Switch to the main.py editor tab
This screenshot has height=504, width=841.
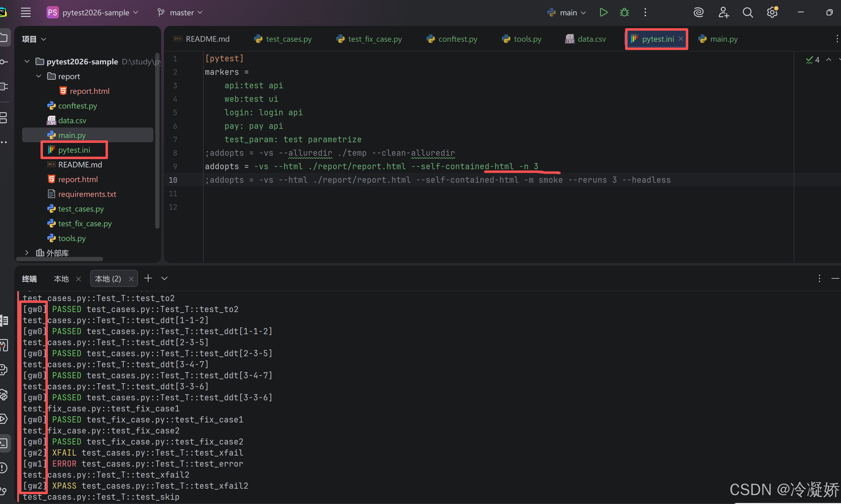point(718,39)
